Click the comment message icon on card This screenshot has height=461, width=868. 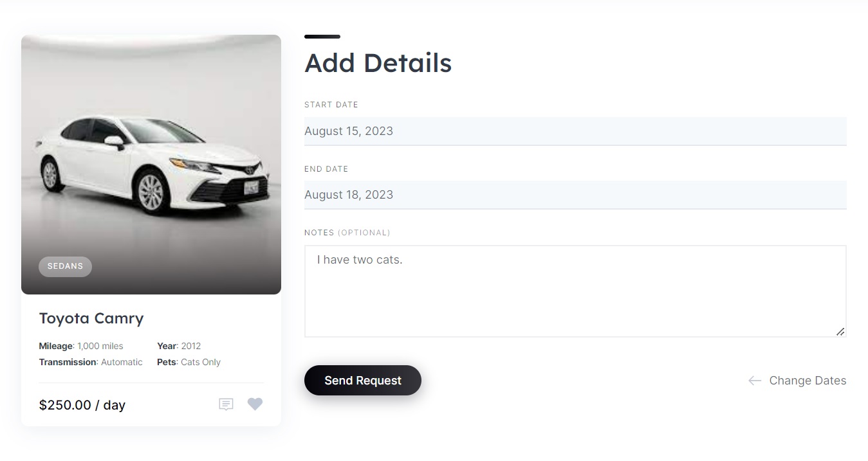pos(226,404)
